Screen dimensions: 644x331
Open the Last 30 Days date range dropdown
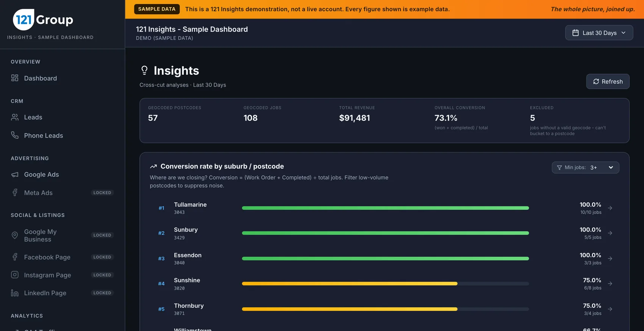coord(599,33)
